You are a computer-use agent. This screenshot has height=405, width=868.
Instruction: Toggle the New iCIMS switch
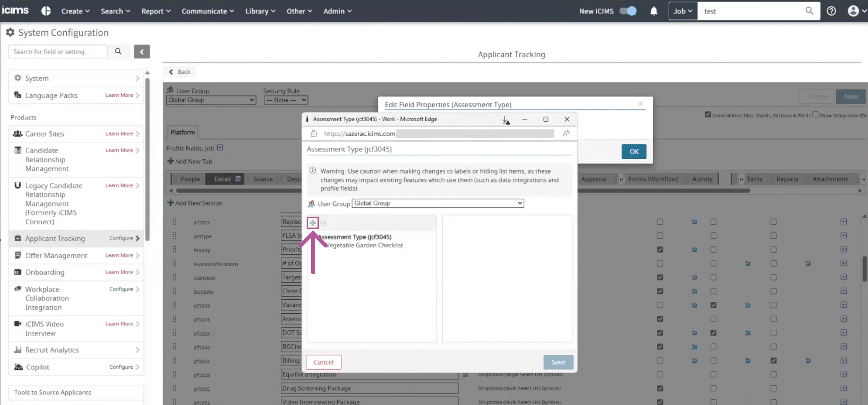[x=628, y=11]
